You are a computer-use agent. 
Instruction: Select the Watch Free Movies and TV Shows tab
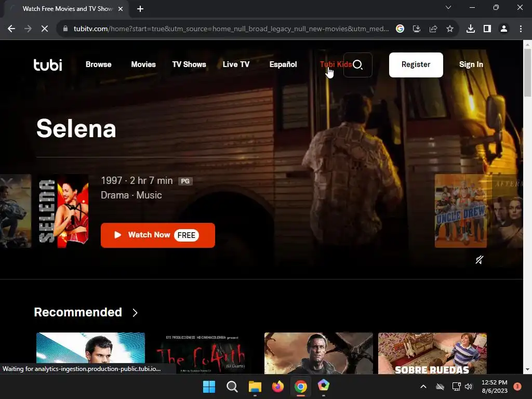pyautogui.click(x=67, y=9)
